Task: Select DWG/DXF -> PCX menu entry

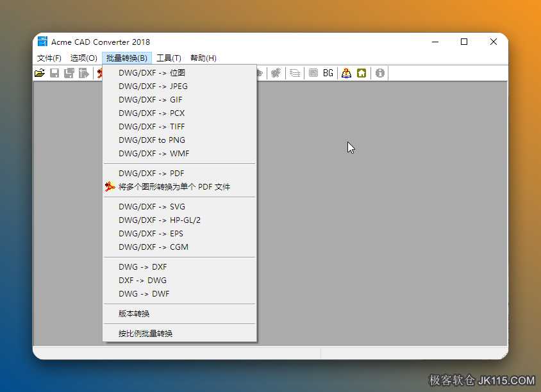Action: (x=179, y=113)
